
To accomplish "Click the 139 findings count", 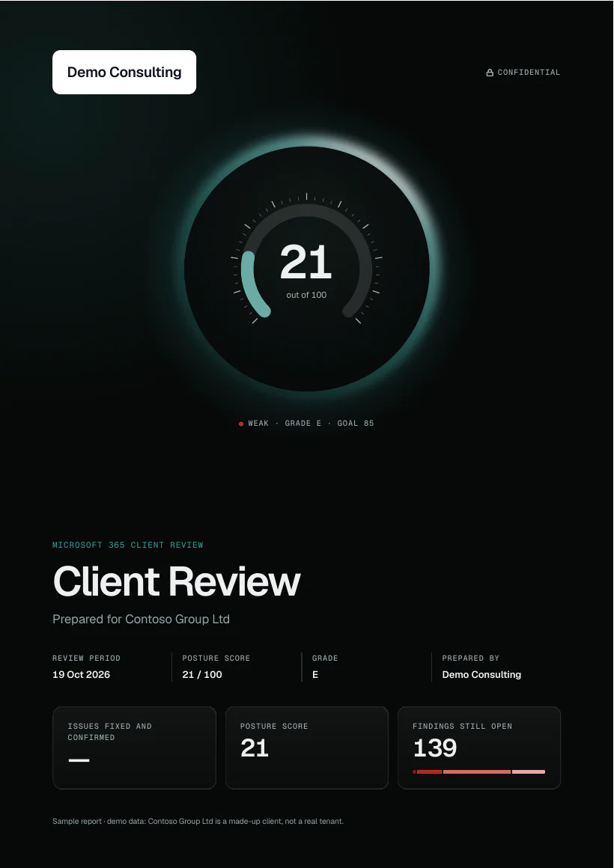I will 435,748.
